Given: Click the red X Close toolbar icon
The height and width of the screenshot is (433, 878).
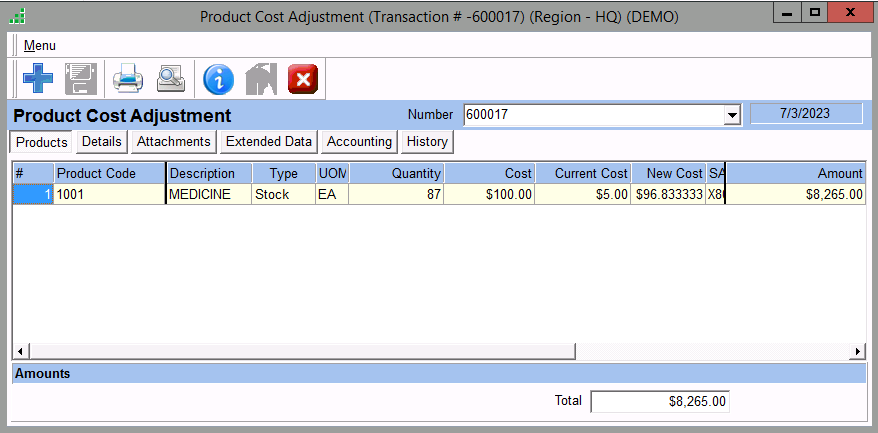Looking at the screenshot, I should click(x=302, y=78).
